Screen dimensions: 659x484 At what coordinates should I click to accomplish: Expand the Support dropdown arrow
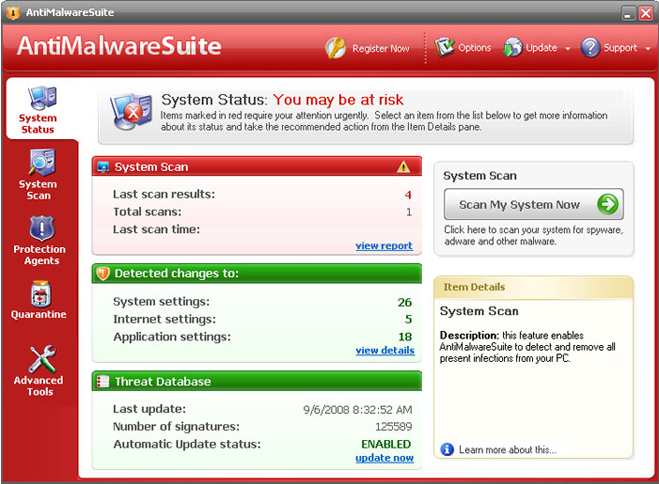pyautogui.click(x=648, y=49)
